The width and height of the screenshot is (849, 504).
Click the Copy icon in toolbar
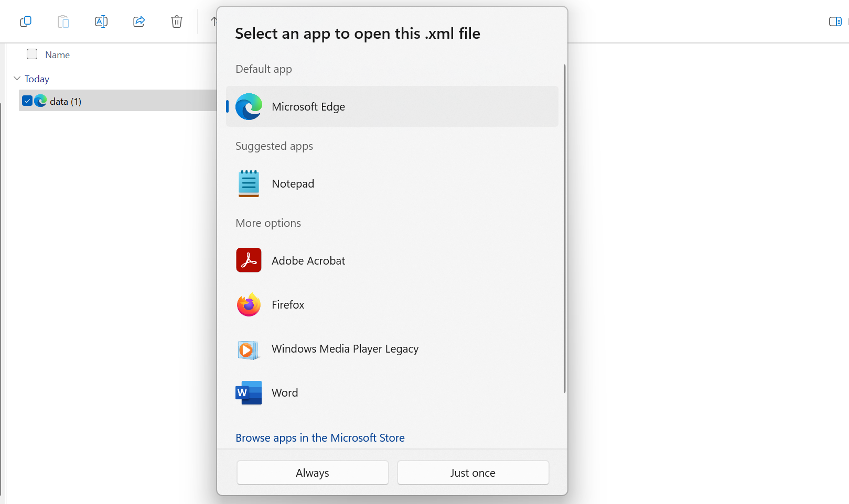[26, 21]
